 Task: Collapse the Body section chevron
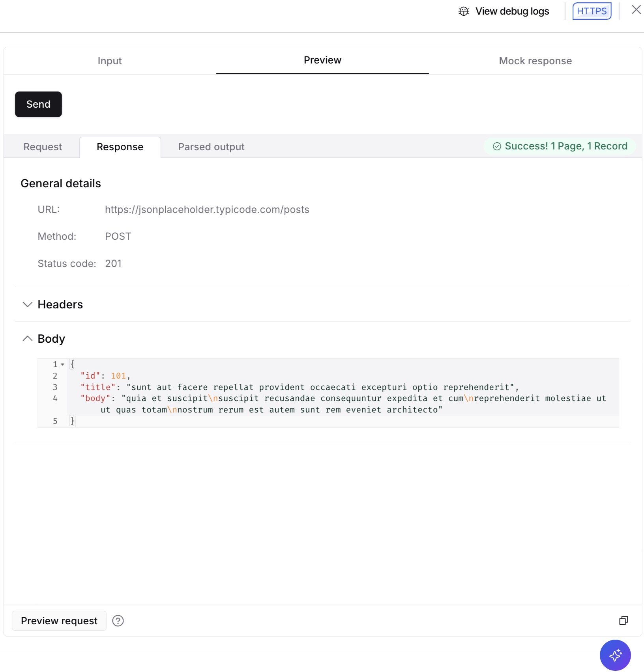[27, 339]
